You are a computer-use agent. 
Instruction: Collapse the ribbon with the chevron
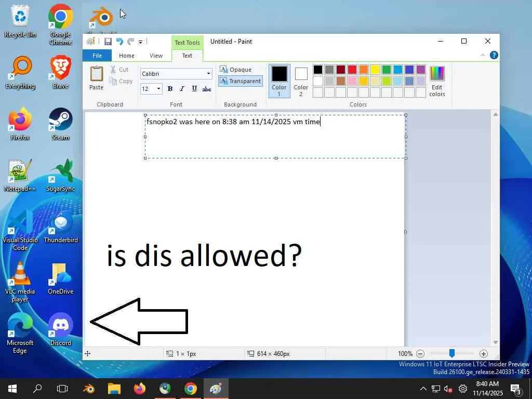[x=483, y=55]
